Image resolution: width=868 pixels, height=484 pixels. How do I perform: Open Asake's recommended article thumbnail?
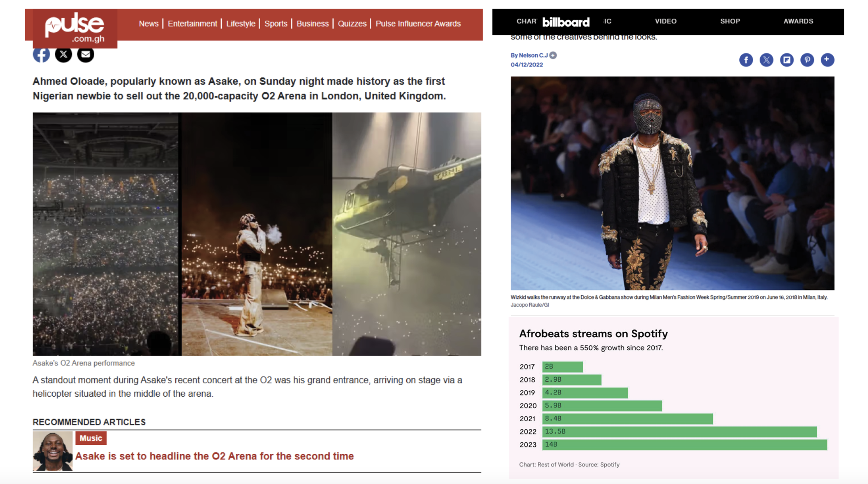pyautogui.click(x=53, y=451)
